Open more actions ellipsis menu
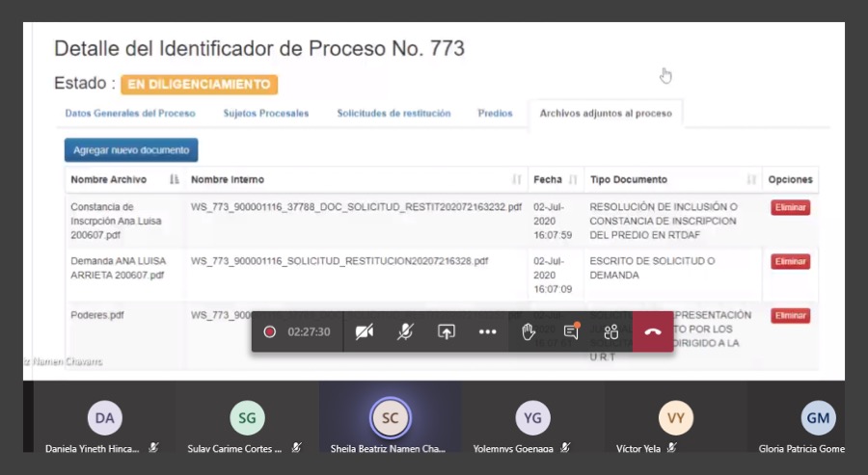Viewport: 868px width, 475px height. point(487,331)
